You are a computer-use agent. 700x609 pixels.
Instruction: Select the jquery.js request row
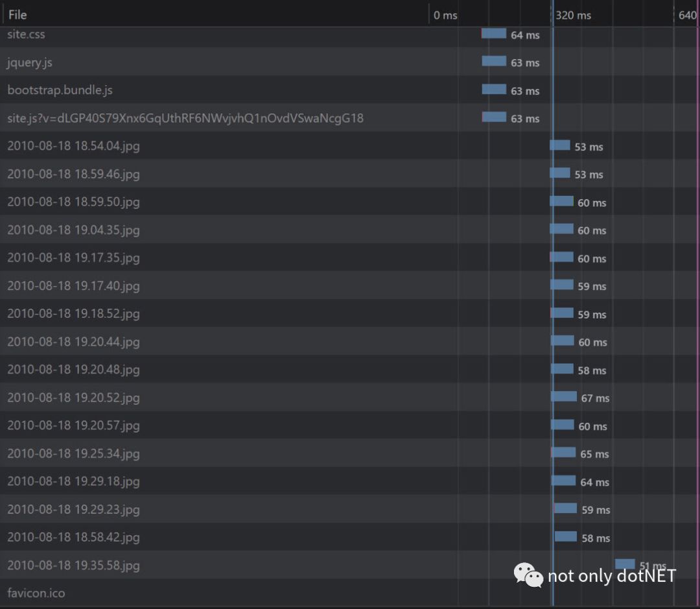pos(350,62)
